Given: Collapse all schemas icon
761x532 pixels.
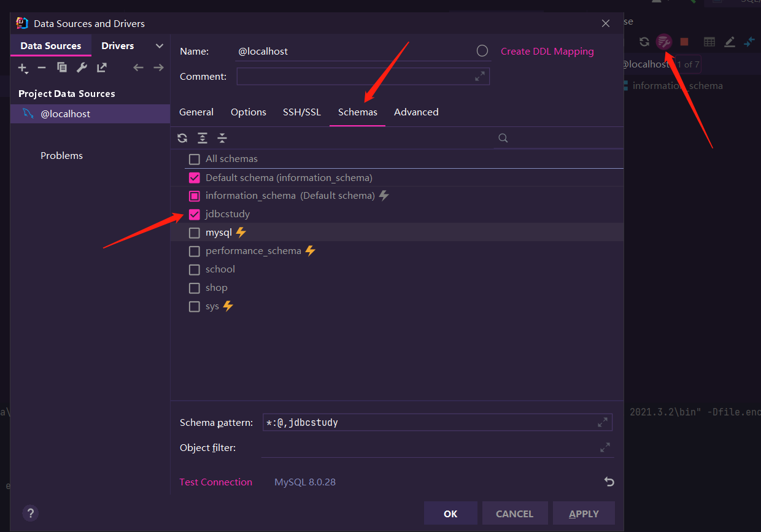Looking at the screenshot, I should pyautogui.click(x=222, y=138).
